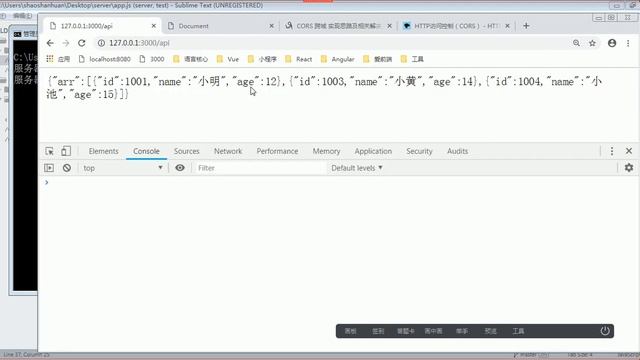Close the HTTP CORS tab
This screenshot has height=360, width=640.
pyautogui.click(x=507, y=26)
